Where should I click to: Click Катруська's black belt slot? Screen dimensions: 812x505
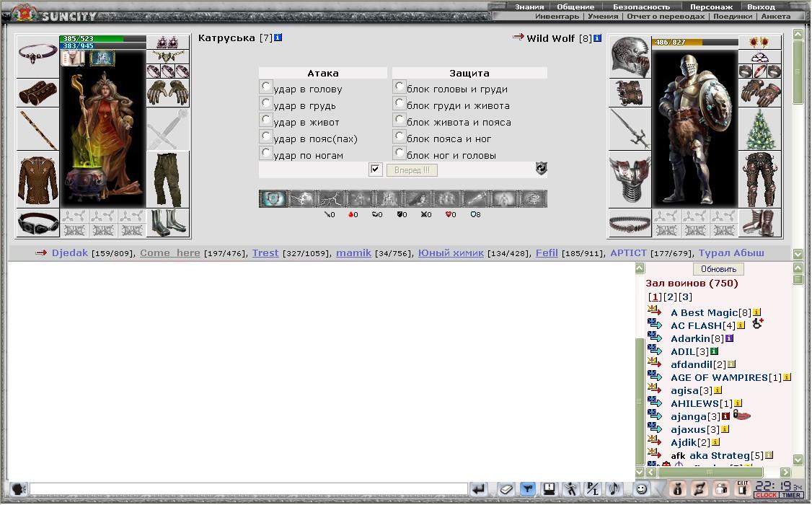click(x=37, y=223)
